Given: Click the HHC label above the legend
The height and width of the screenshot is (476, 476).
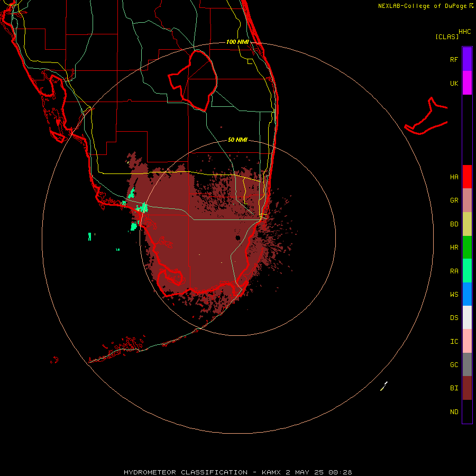Looking at the screenshot, I should (x=464, y=32).
